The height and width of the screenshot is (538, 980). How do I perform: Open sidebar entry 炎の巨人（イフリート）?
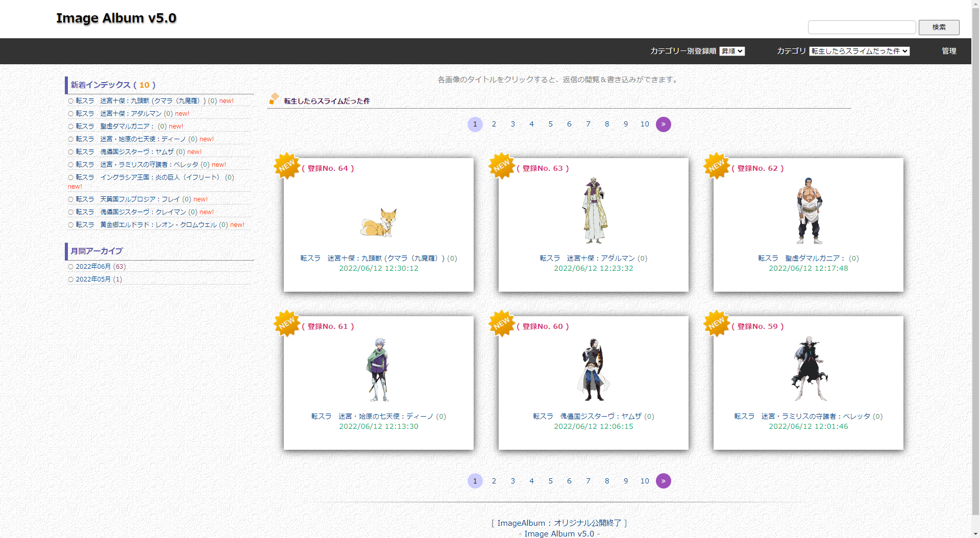tap(148, 177)
